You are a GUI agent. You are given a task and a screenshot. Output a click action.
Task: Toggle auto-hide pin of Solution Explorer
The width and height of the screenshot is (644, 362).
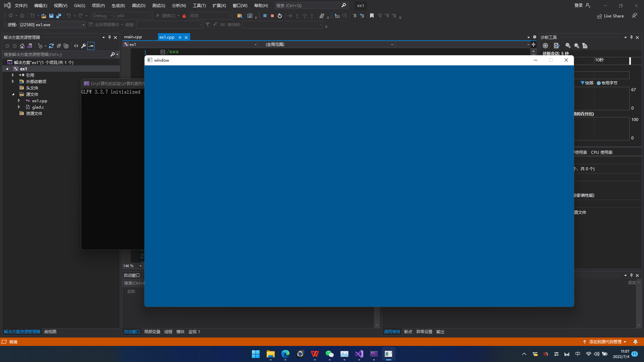pos(109,37)
